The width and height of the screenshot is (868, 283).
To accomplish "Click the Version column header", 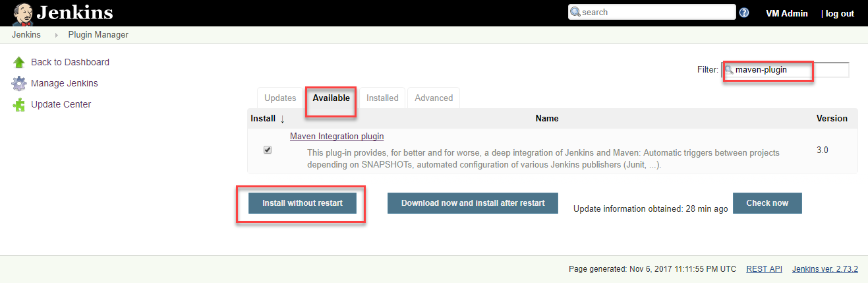I will 832,119.
